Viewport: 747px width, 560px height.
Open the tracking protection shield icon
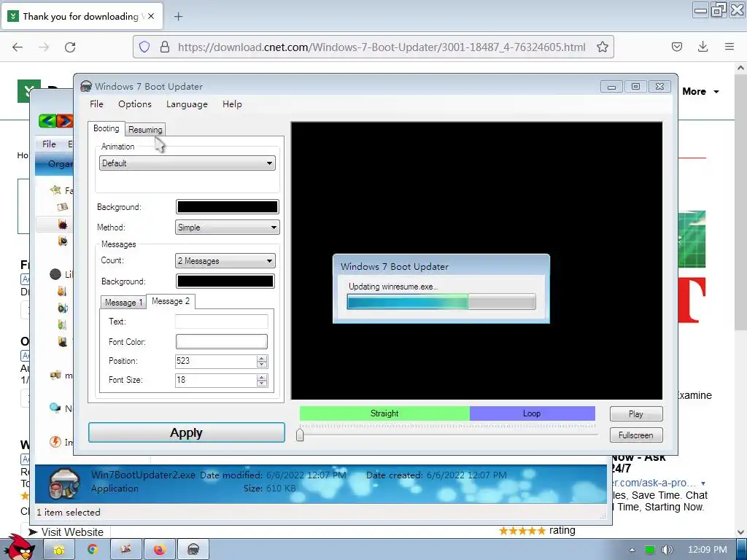click(x=144, y=47)
